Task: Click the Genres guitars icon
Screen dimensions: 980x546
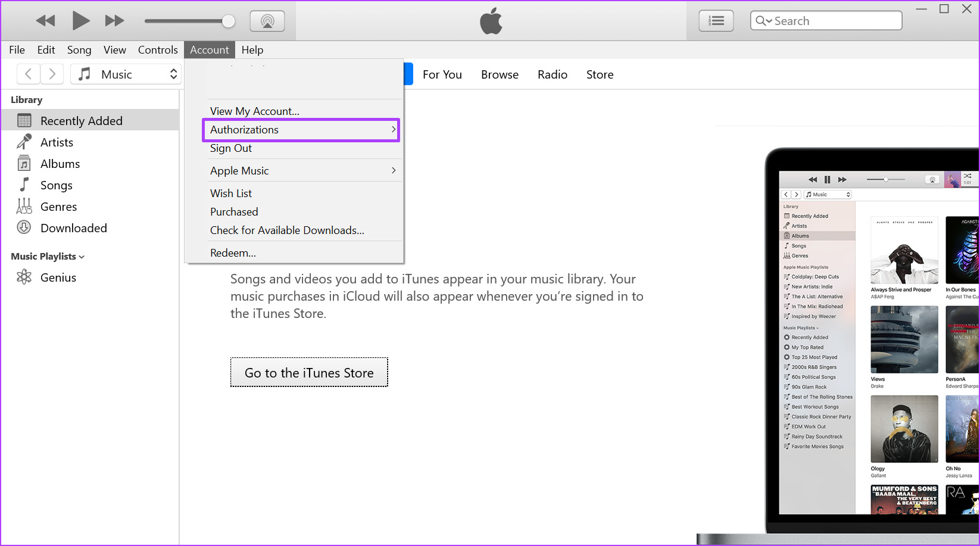Action: pyautogui.click(x=24, y=207)
